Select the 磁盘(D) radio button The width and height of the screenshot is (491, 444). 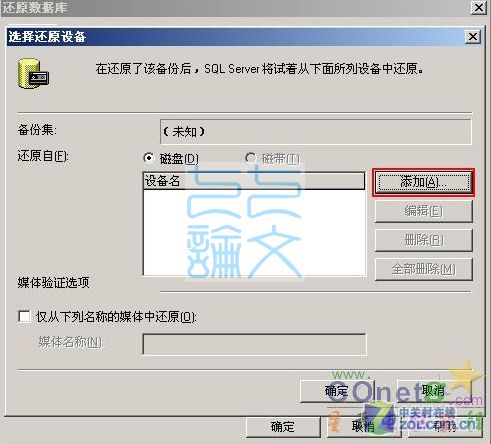point(149,158)
